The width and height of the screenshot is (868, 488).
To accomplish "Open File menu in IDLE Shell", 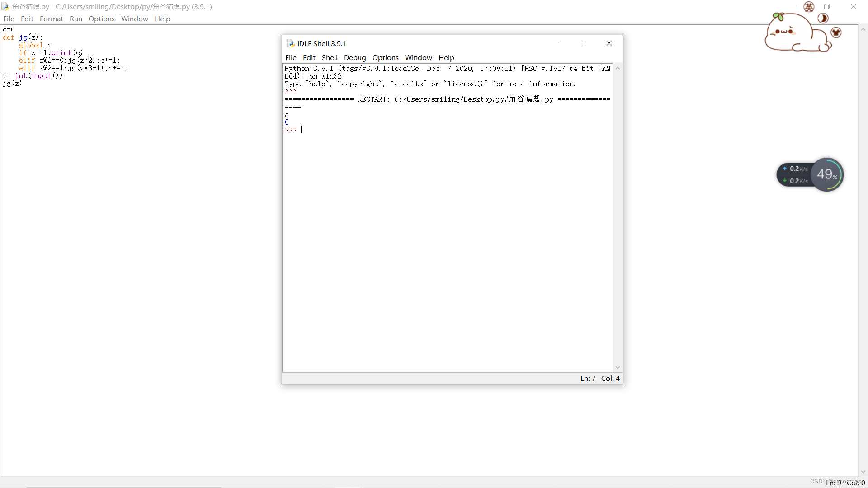I will coord(291,57).
